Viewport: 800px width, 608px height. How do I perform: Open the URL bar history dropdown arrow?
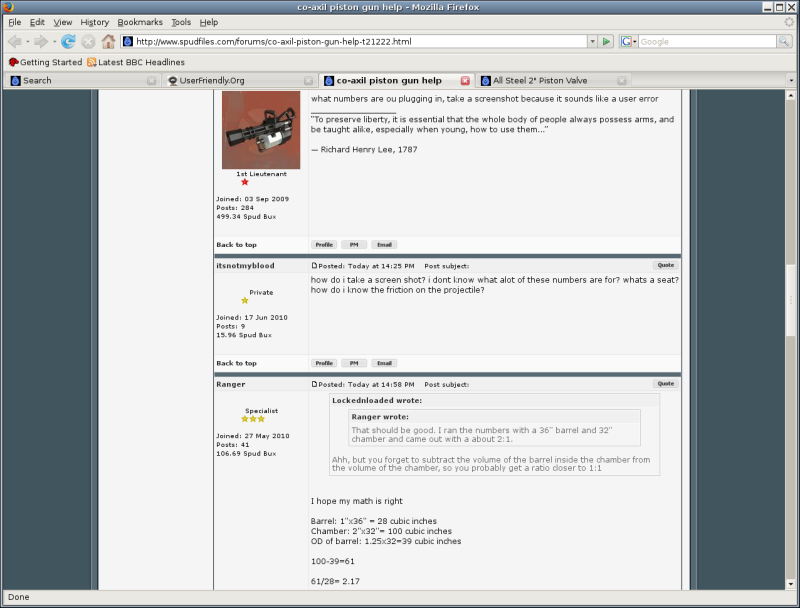click(x=592, y=42)
